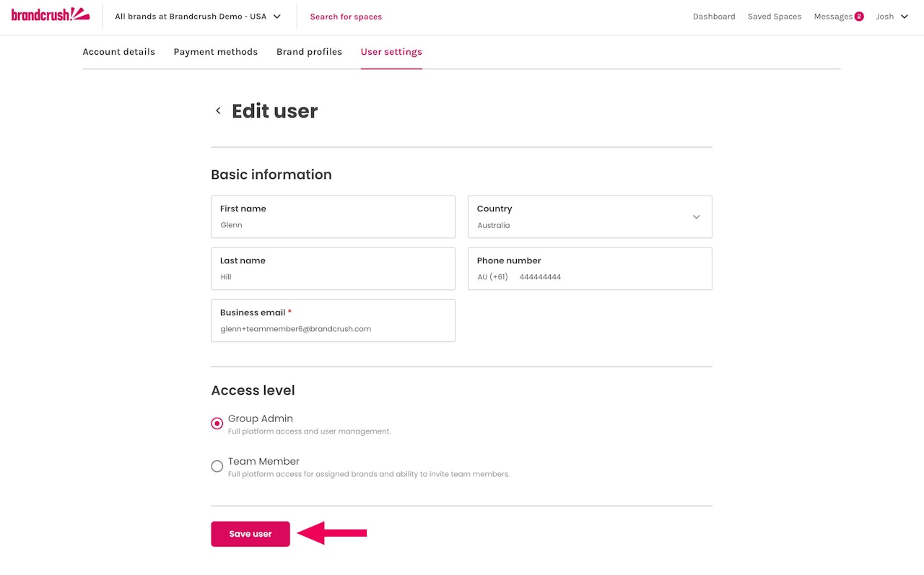924x575 pixels.
Task: Select the Group Admin access level
Action: click(217, 423)
